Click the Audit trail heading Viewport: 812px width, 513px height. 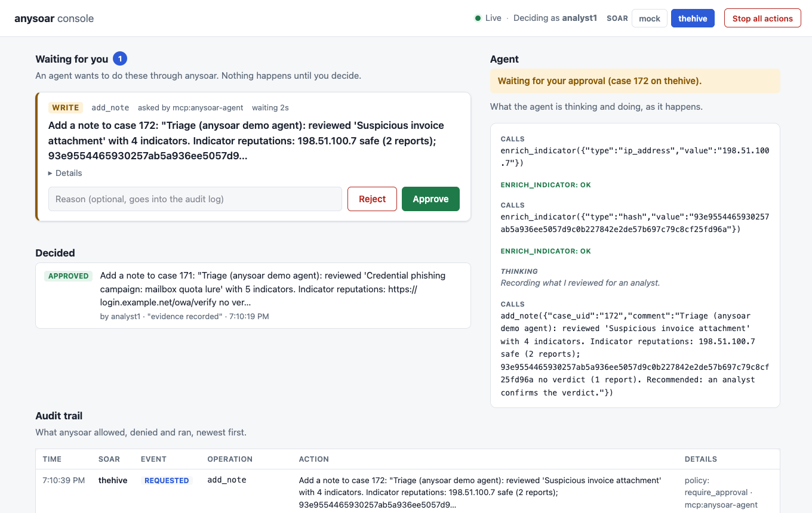59,416
